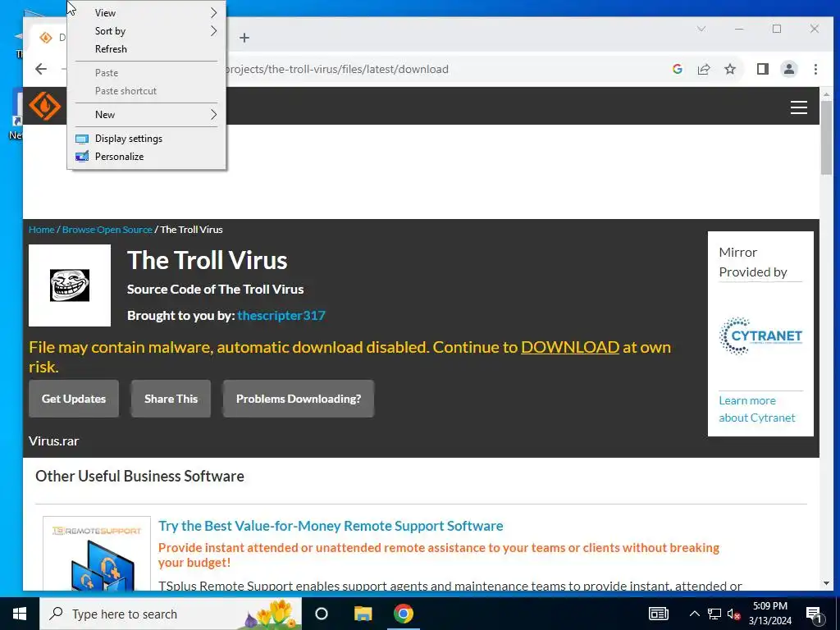Click the troll face project icon
This screenshot has width=840, height=630.
(x=70, y=285)
